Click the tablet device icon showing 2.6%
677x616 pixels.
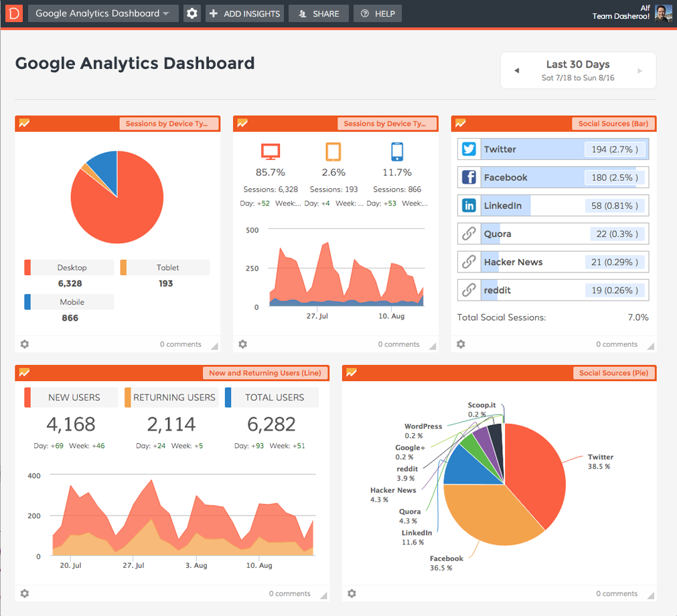coord(334,153)
